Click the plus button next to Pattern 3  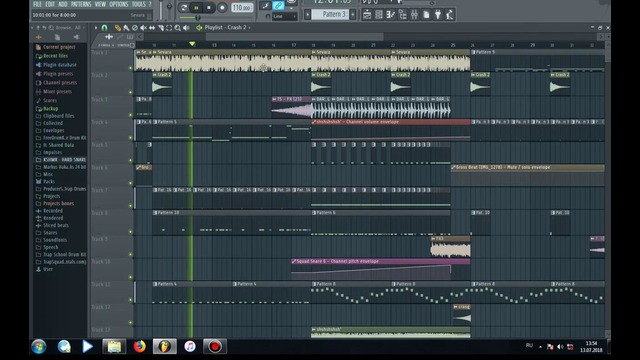pos(353,15)
